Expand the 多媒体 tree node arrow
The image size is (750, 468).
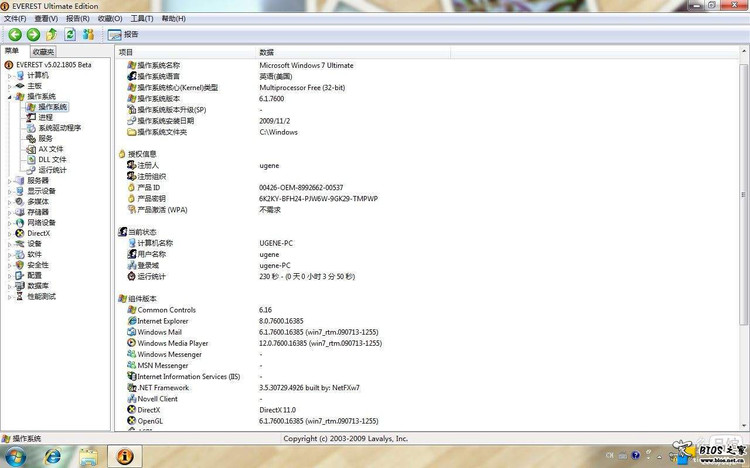coord(9,202)
